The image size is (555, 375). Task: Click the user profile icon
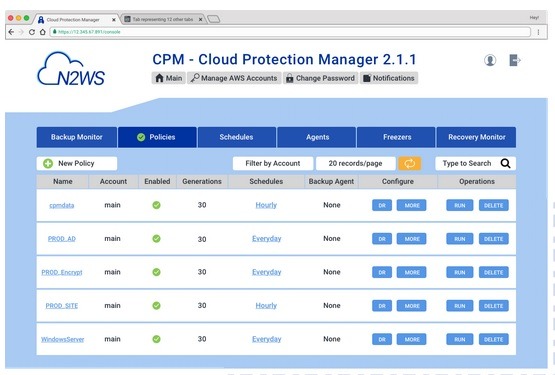point(490,60)
